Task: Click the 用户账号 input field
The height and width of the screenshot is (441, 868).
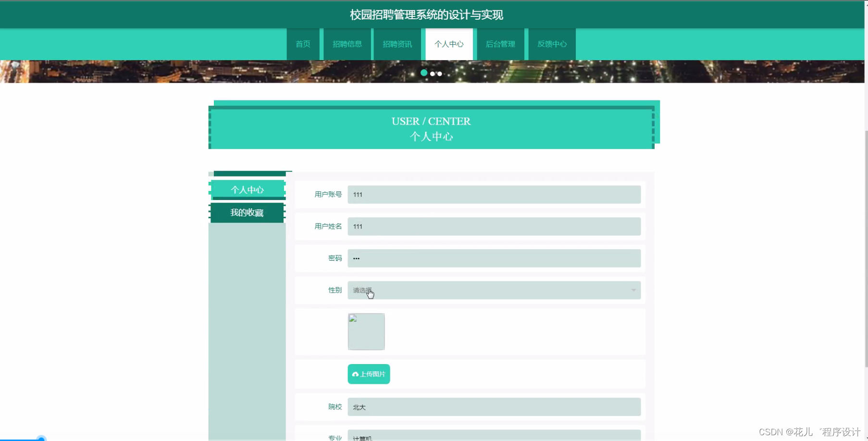Action: pos(494,194)
